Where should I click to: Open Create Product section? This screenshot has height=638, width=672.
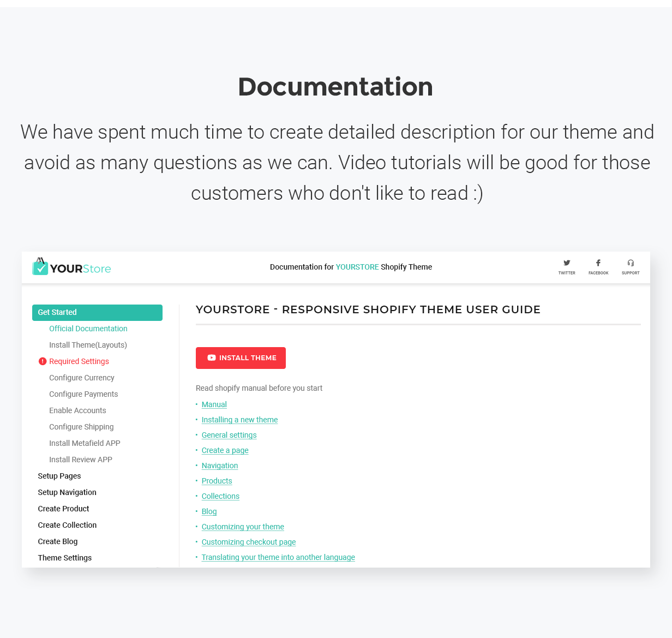(63, 509)
